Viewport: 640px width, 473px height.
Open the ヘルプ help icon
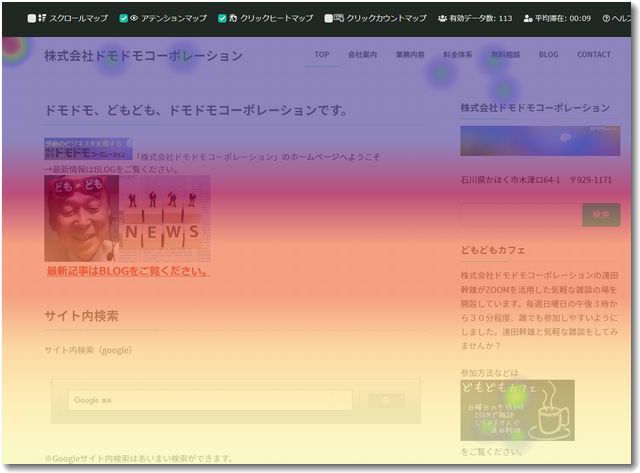click(606, 18)
